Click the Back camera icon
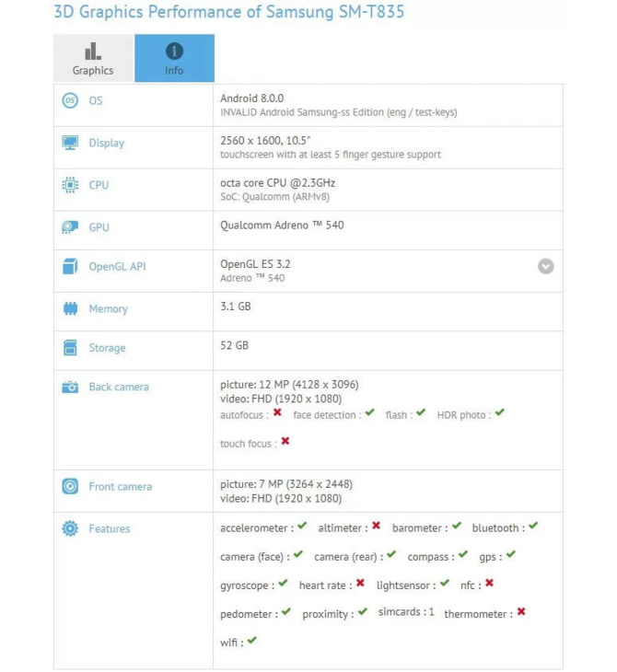The width and height of the screenshot is (617, 672). [x=70, y=387]
